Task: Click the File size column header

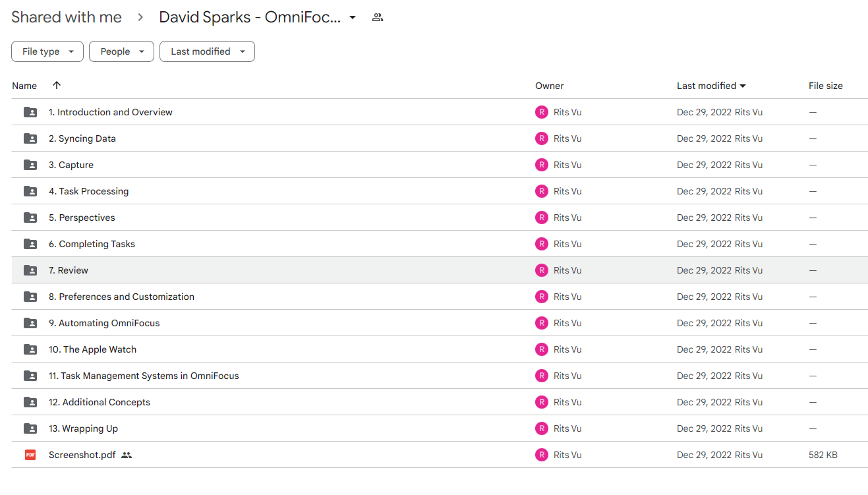Action: [x=826, y=86]
